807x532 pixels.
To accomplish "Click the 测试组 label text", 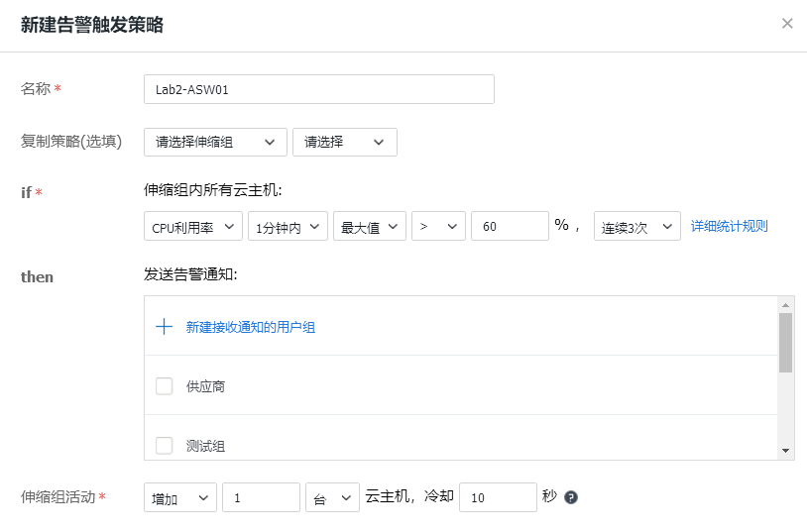I will click(205, 446).
